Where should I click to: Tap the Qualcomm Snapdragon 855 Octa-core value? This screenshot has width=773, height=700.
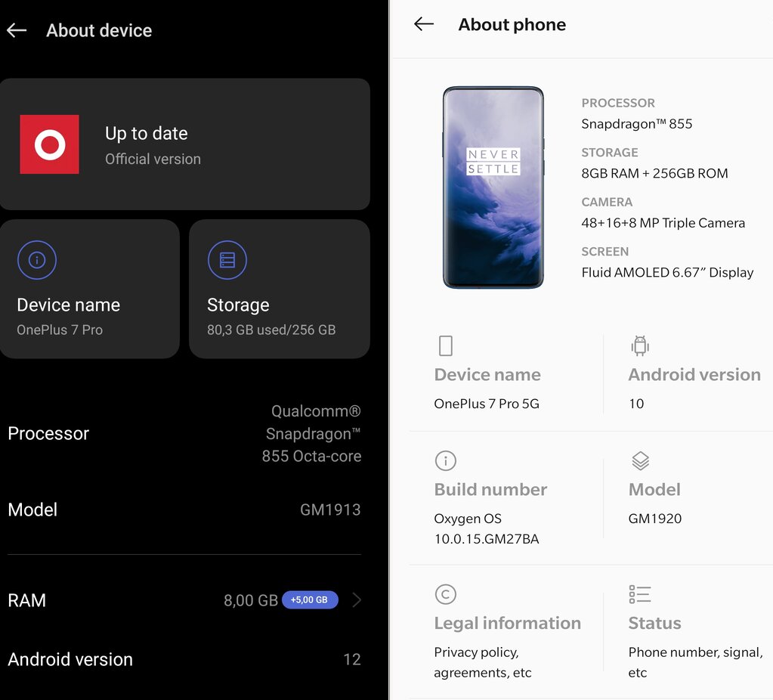click(x=311, y=434)
